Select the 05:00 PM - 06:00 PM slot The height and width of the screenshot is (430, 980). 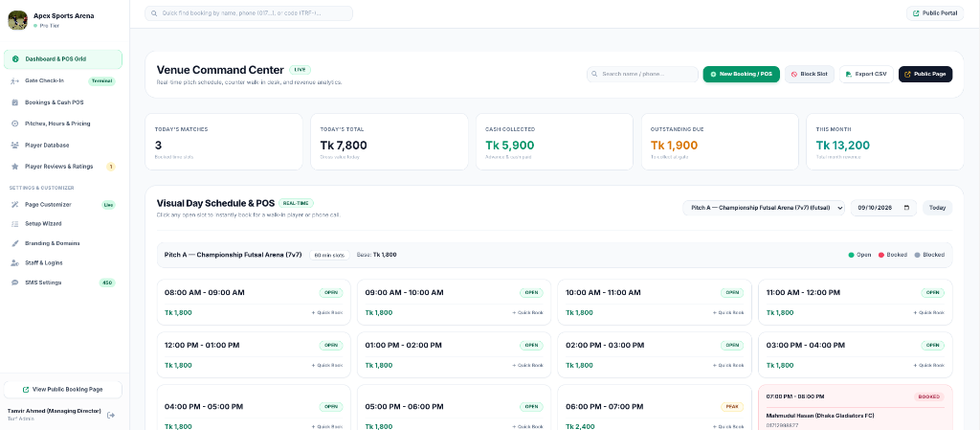(x=454, y=407)
